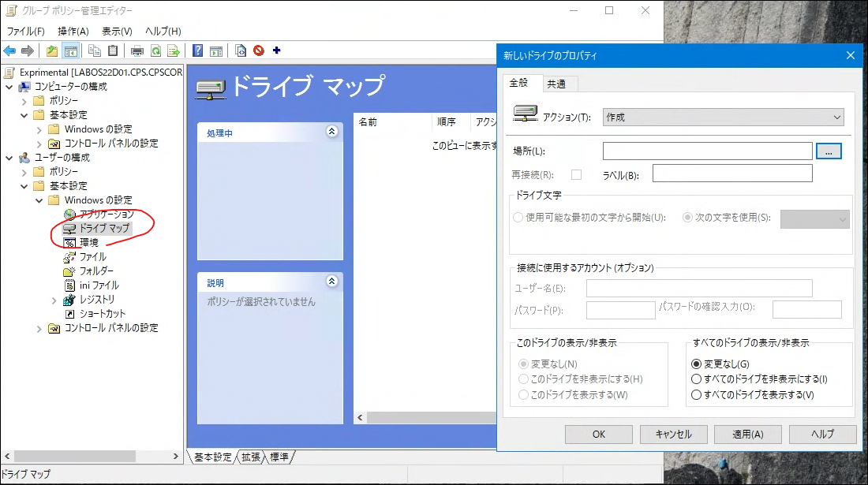Click the red prohibit icon in toolbar

(259, 51)
